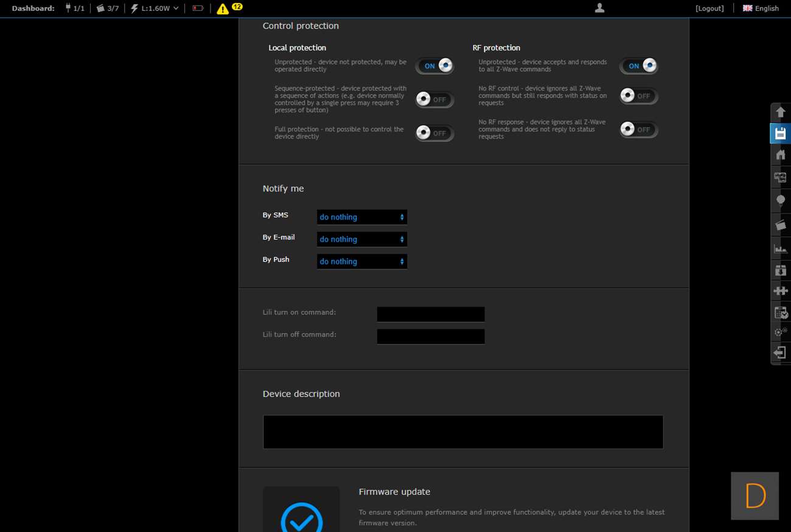
Task: Open the By E-mail notification dropdown
Action: (362, 240)
